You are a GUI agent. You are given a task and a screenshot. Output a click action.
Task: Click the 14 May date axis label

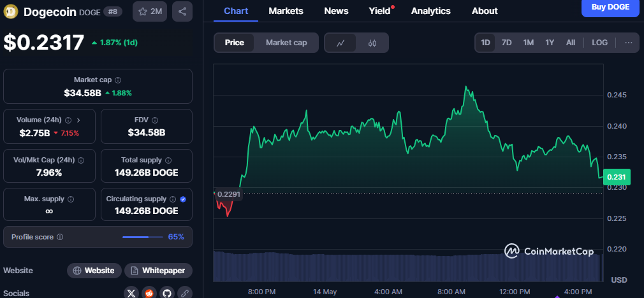coord(325,292)
